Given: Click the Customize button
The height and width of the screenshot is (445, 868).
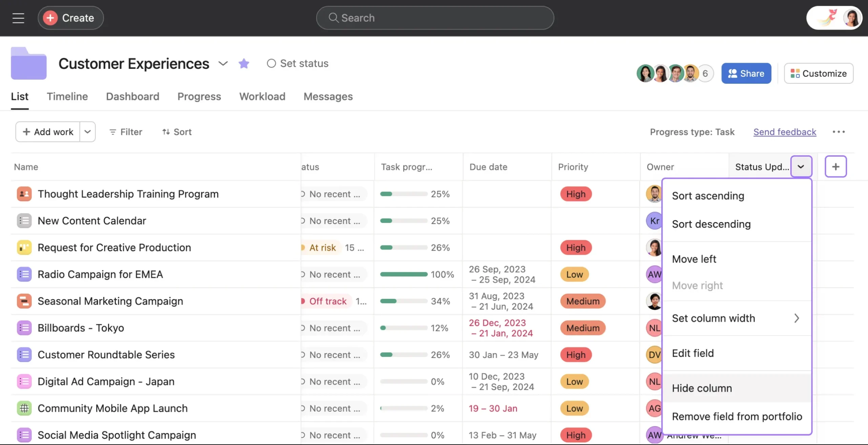Looking at the screenshot, I should 819,73.
